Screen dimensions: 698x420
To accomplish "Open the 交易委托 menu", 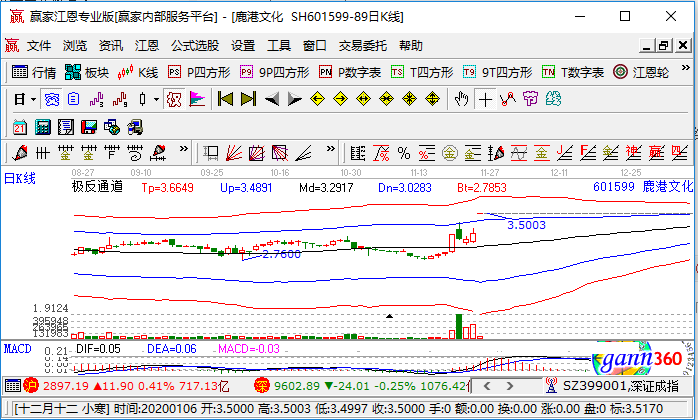I will click(x=362, y=45).
